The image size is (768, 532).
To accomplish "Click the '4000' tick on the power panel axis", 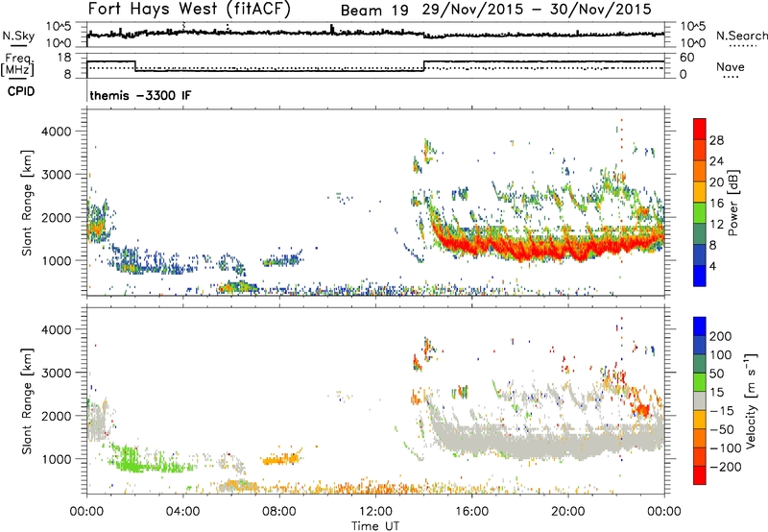I will pyautogui.click(x=56, y=132).
